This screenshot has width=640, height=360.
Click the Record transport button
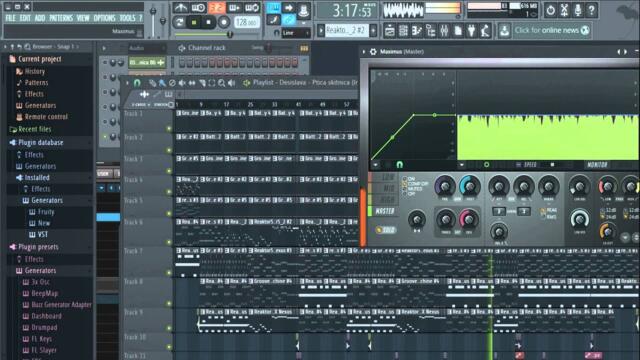pyautogui.click(x=224, y=22)
